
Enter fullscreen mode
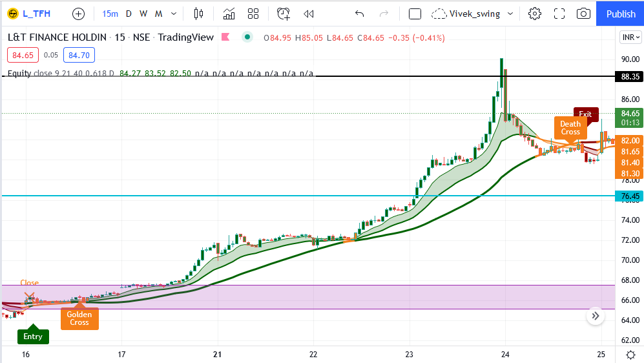click(x=559, y=14)
